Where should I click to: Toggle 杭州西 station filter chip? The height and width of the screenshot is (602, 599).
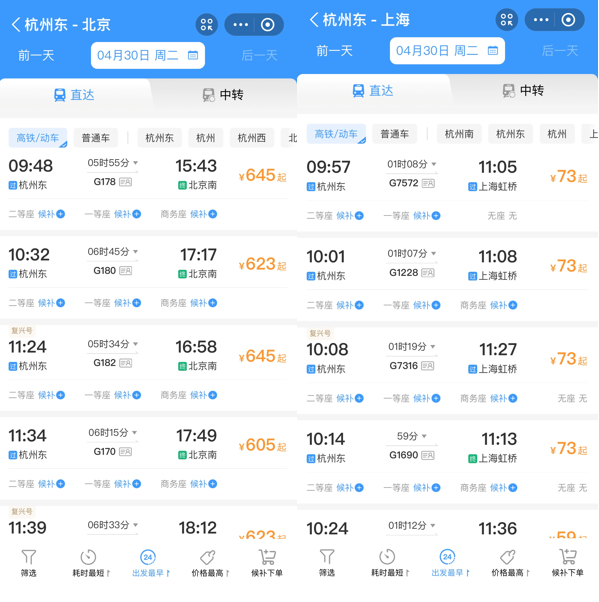pyautogui.click(x=252, y=138)
